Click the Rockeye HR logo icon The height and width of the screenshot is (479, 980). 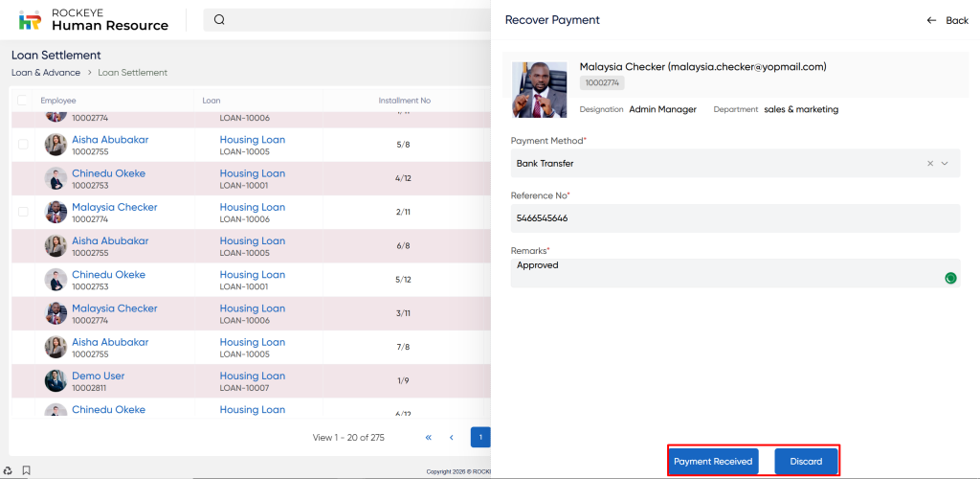(31, 19)
